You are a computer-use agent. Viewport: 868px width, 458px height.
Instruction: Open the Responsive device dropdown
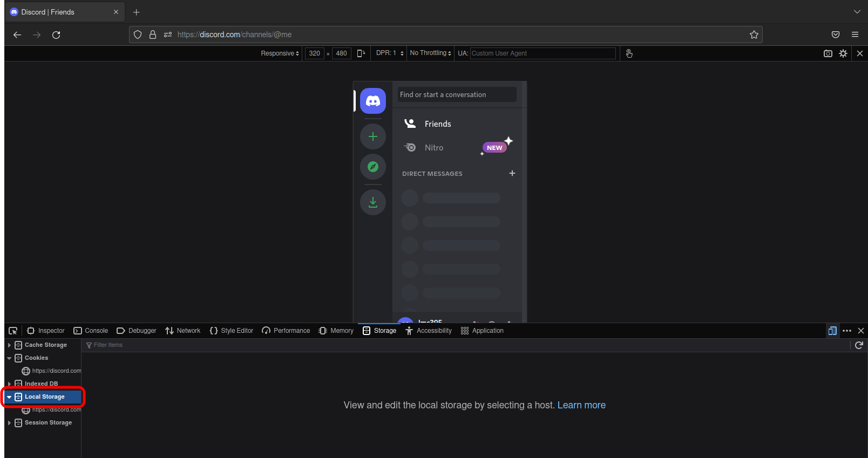[x=280, y=53]
